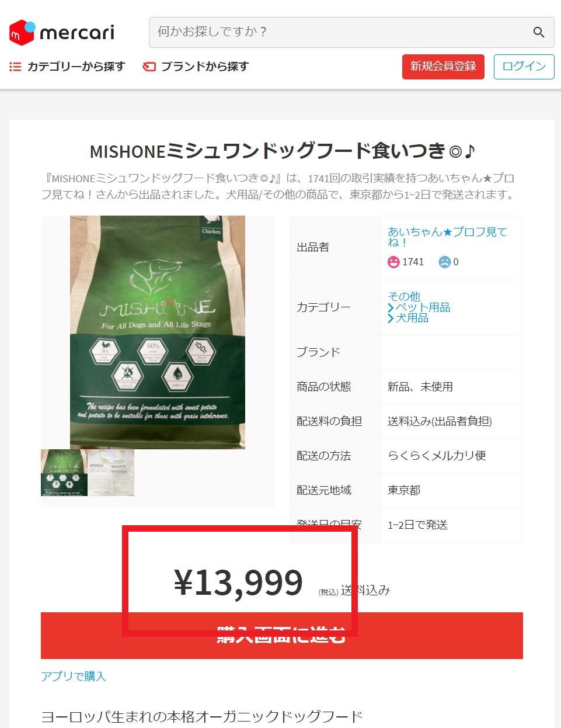
Task: Open the その他 category link
Action: point(404,296)
